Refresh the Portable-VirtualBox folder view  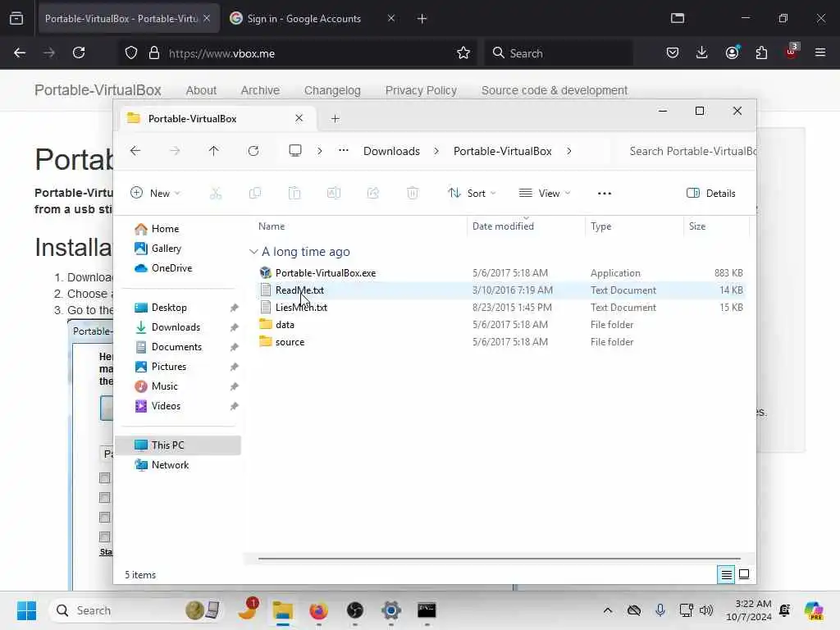(253, 151)
